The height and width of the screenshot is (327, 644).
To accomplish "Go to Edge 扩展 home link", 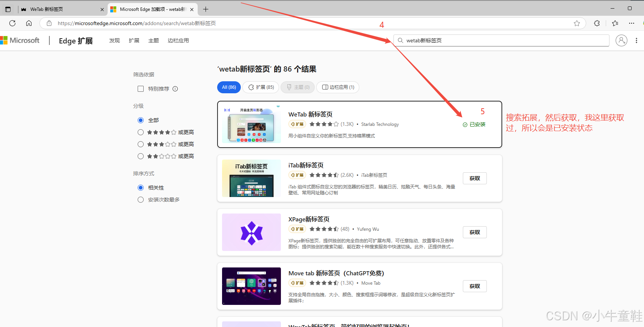I will [x=76, y=41].
